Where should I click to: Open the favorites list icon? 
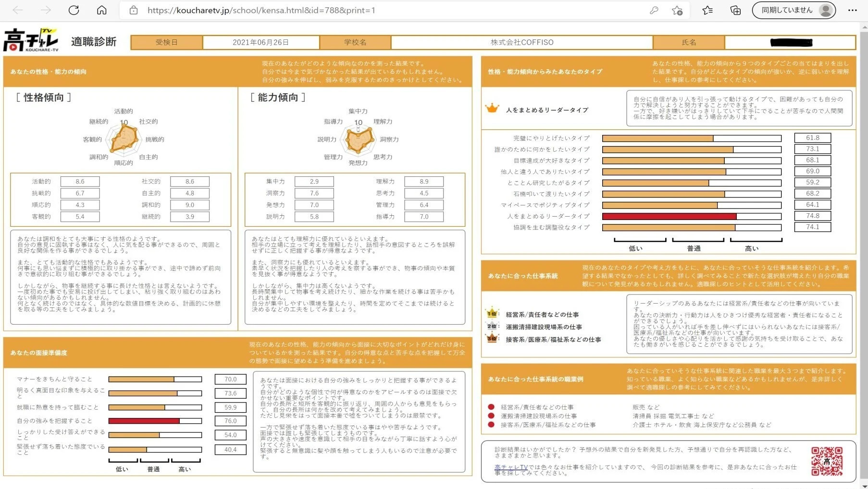click(x=707, y=10)
